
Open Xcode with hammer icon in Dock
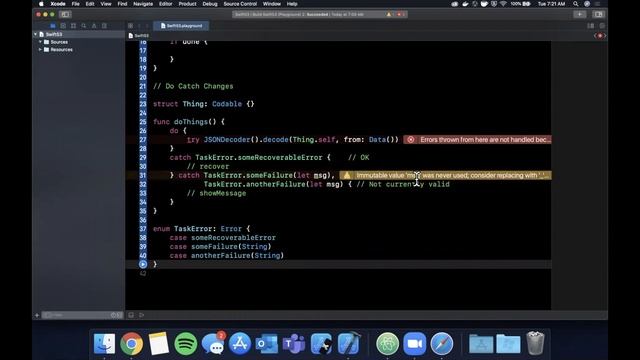[348, 343]
